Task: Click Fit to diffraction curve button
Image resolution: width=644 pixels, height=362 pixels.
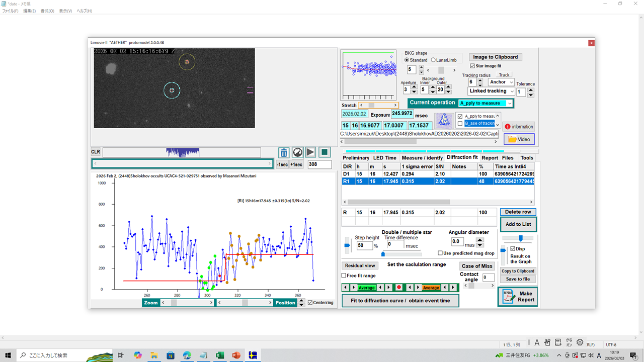Action: (400, 301)
